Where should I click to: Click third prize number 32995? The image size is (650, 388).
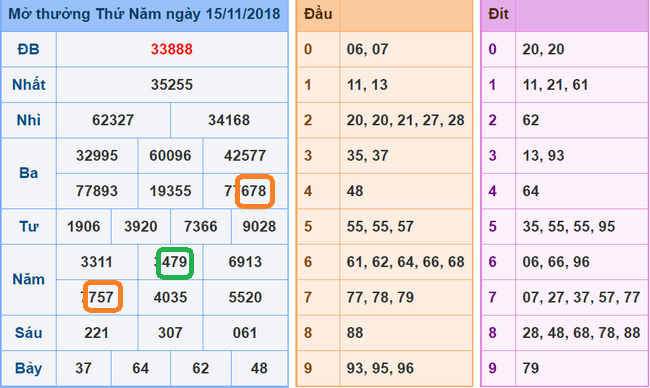(x=97, y=155)
